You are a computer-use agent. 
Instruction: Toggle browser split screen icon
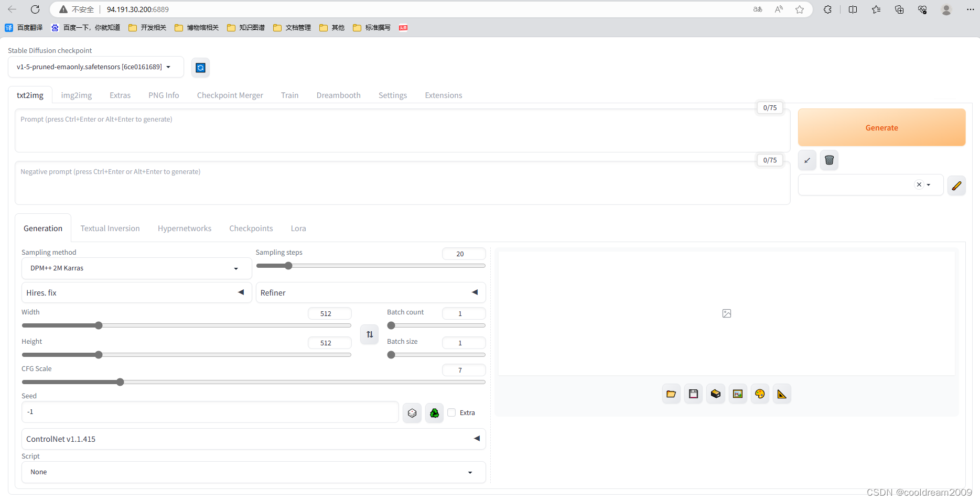coord(853,9)
